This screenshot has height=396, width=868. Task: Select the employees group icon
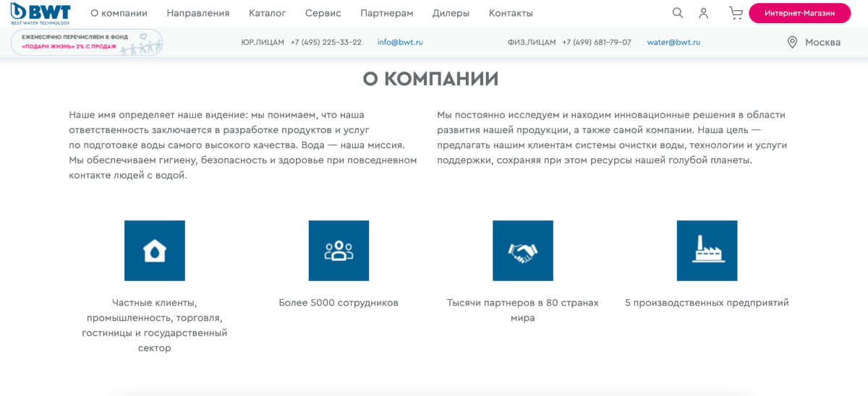pyautogui.click(x=339, y=251)
